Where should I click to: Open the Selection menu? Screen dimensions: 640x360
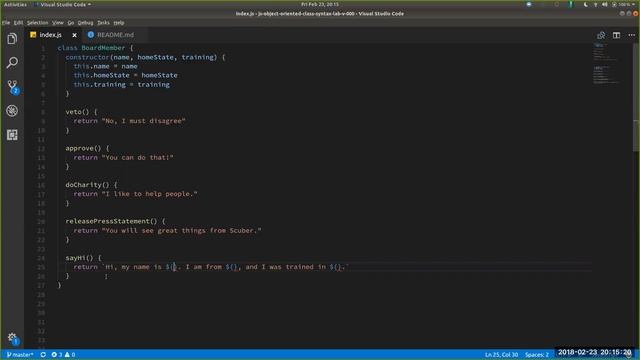(x=38, y=23)
